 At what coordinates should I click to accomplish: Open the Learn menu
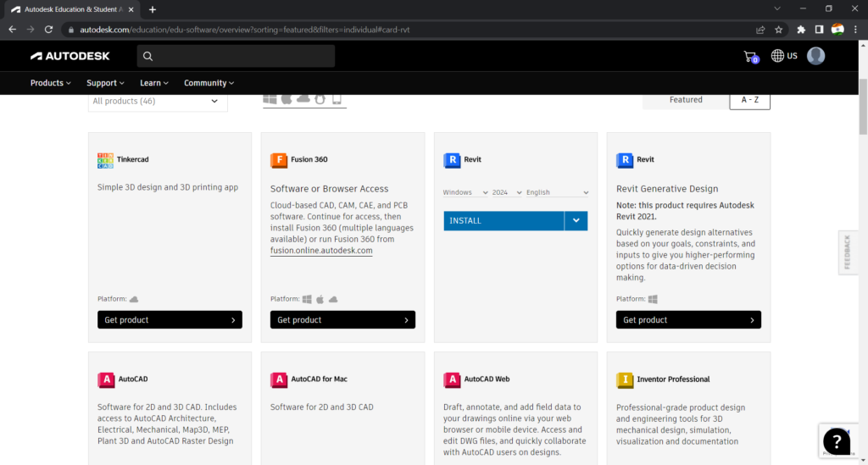pos(154,83)
